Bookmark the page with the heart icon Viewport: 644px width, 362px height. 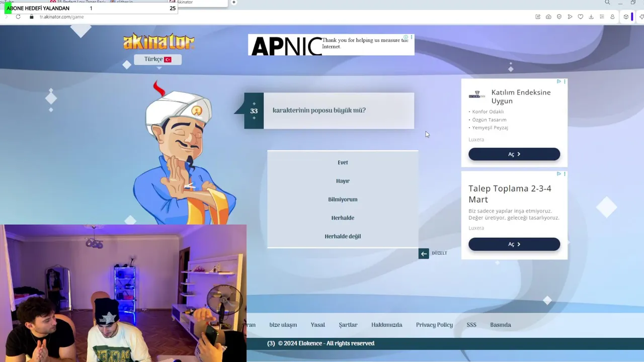581,17
